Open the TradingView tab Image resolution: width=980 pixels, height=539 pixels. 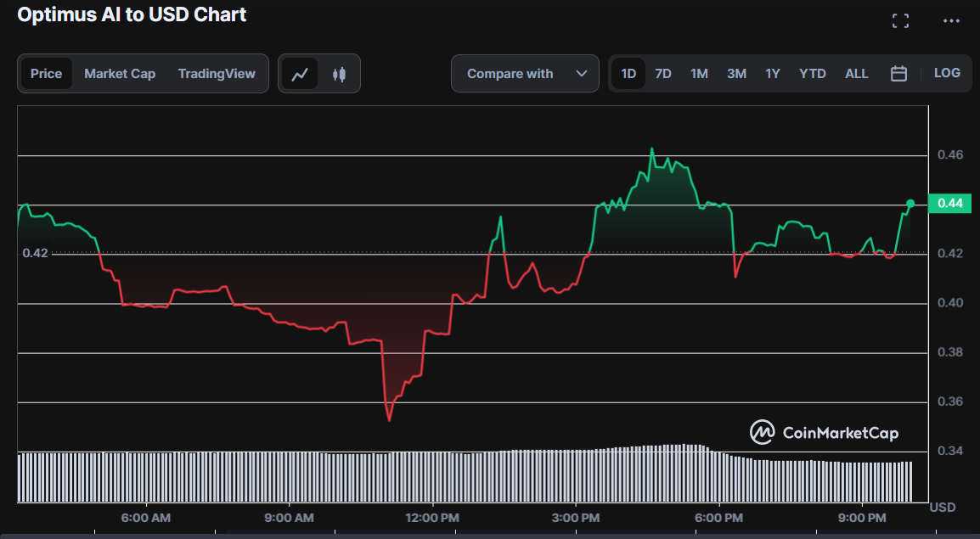click(x=217, y=74)
